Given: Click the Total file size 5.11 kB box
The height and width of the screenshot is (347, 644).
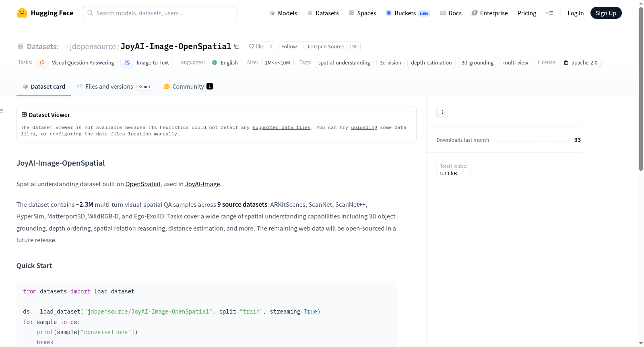Looking at the screenshot, I should click(453, 170).
